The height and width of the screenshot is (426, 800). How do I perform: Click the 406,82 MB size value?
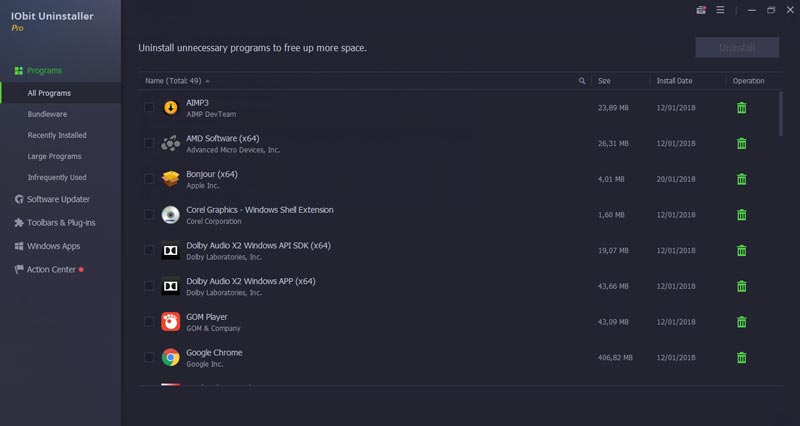615,358
